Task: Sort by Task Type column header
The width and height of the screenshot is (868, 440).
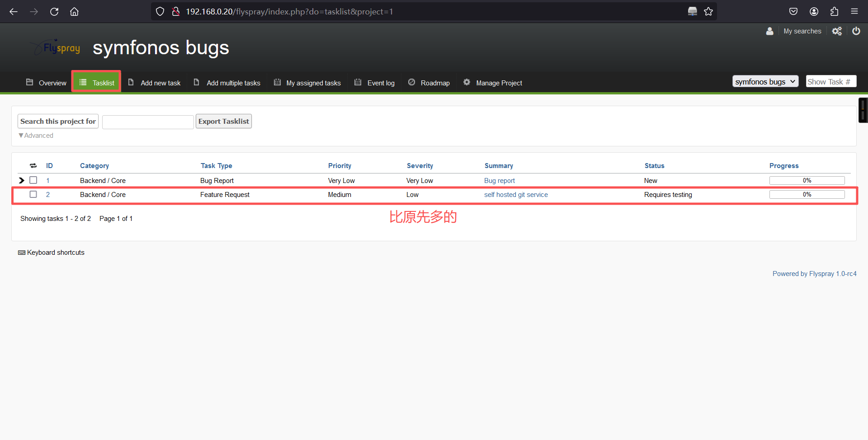Action: (217, 166)
